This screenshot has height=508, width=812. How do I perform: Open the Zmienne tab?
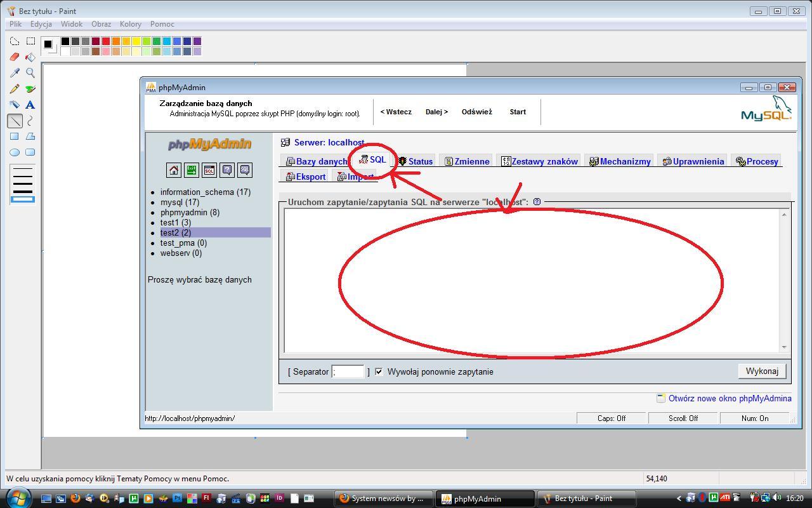click(x=467, y=161)
